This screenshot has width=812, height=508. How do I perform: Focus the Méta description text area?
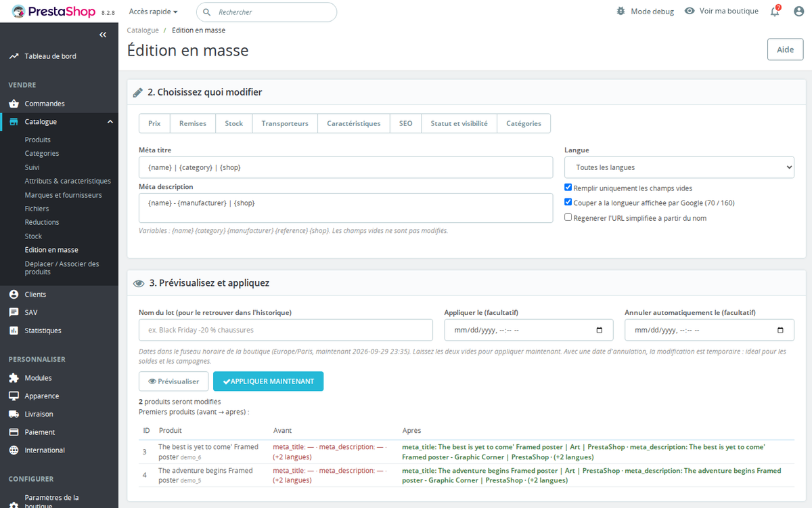pyautogui.click(x=346, y=208)
